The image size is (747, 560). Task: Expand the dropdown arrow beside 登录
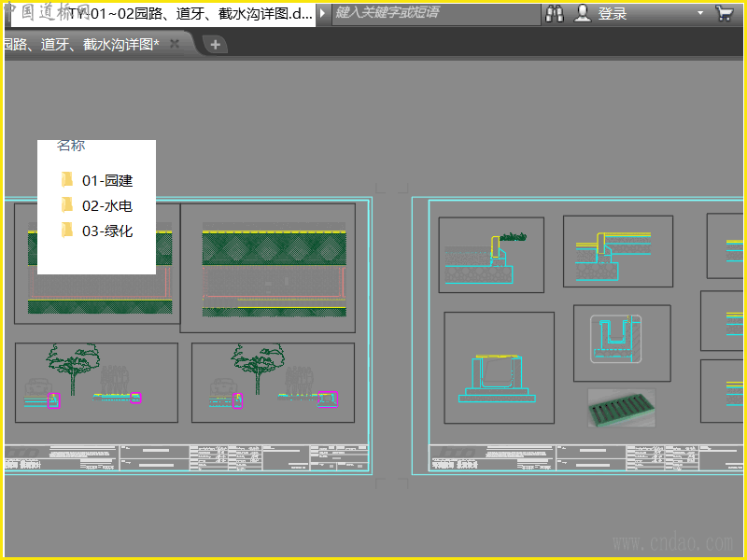click(x=700, y=13)
